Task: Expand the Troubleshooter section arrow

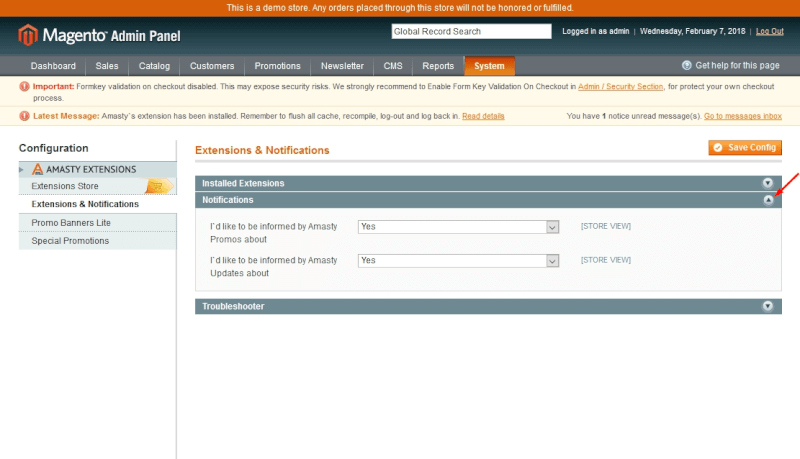Action: coord(768,306)
